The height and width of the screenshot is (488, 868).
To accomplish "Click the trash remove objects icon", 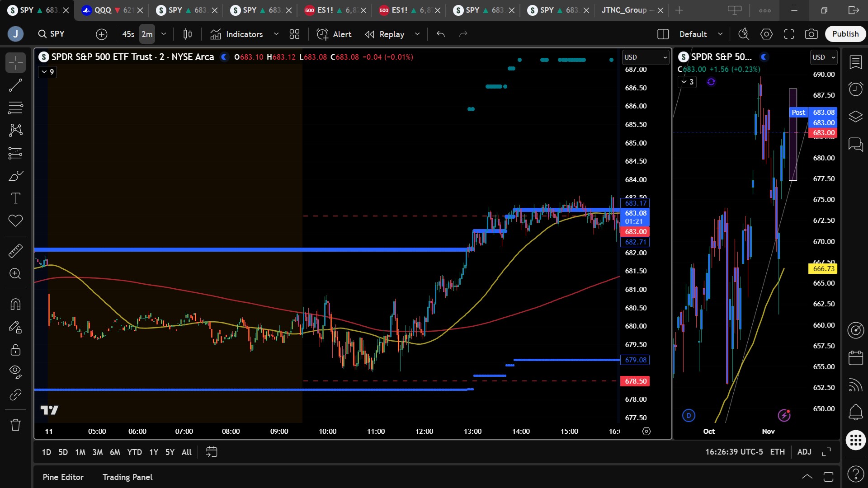I will coord(15,425).
